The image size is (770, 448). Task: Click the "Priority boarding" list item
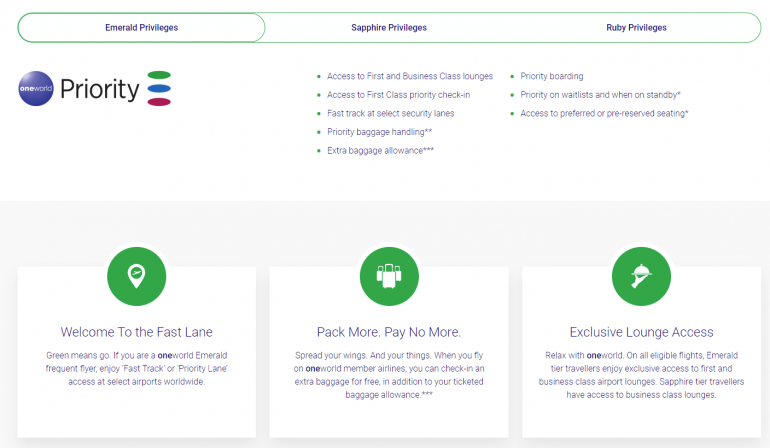coord(552,76)
